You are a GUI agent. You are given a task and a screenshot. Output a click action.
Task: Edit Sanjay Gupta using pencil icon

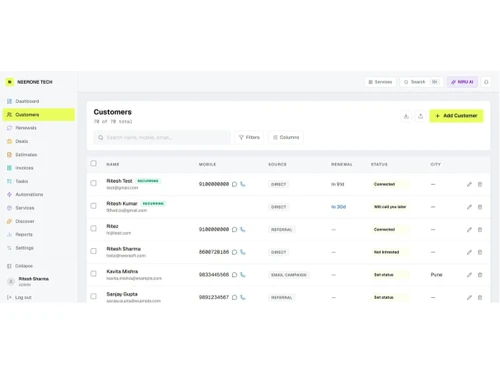pyautogui.click(x=469, y=297)
